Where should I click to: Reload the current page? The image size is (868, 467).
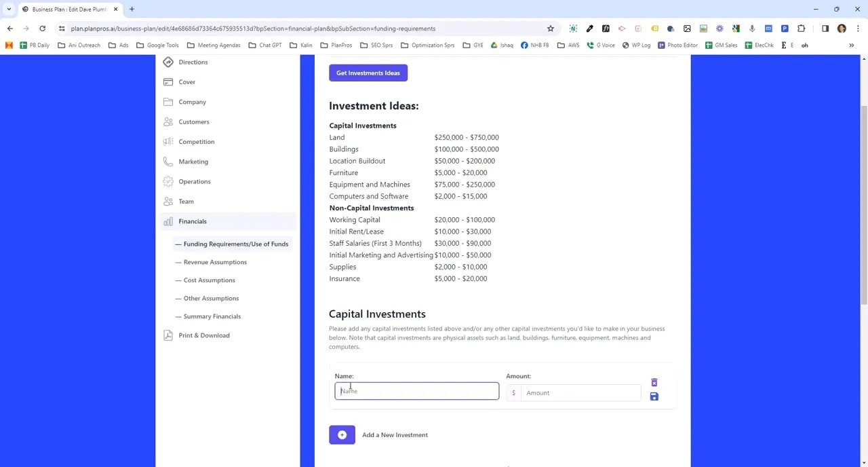click(x=42, y=29)
